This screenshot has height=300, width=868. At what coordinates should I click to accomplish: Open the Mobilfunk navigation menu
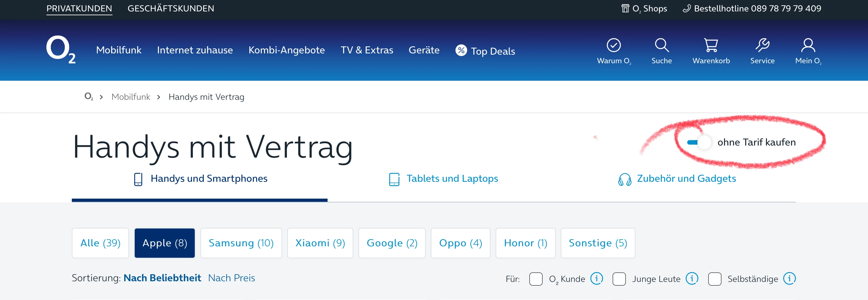pyautogui.click(x=119, y=50)
